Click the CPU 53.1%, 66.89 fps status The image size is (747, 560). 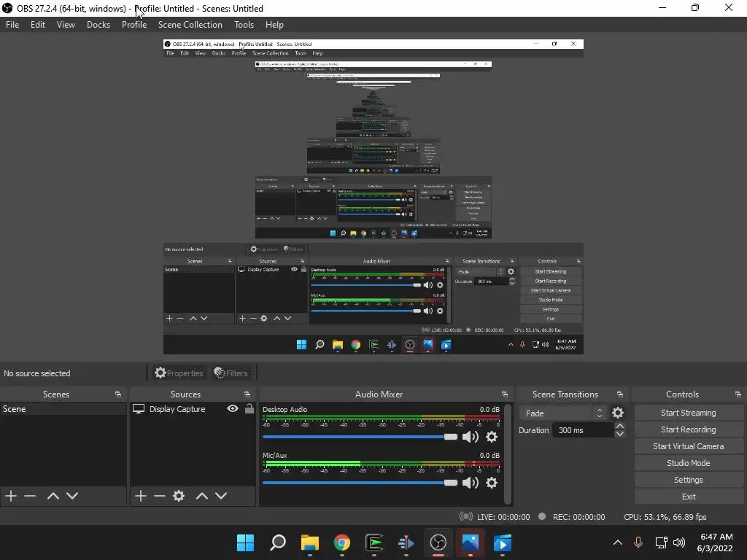(665, 517)
